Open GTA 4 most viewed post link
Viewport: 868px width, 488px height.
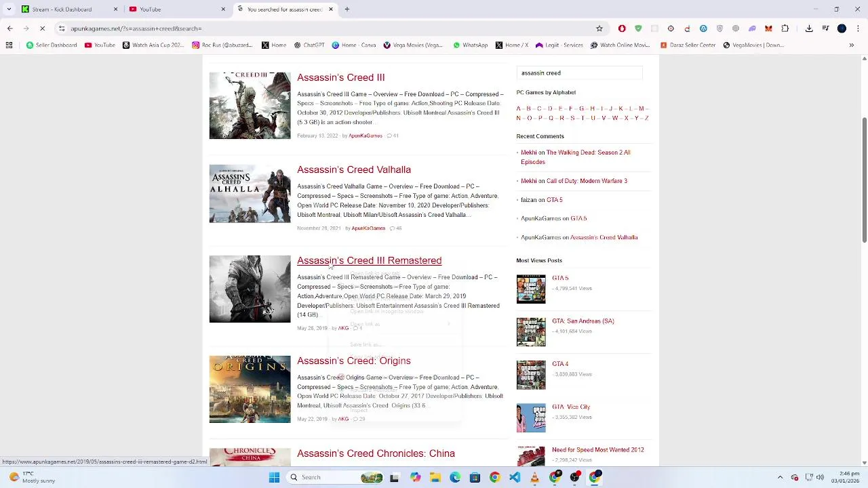(x=560, y=364)
